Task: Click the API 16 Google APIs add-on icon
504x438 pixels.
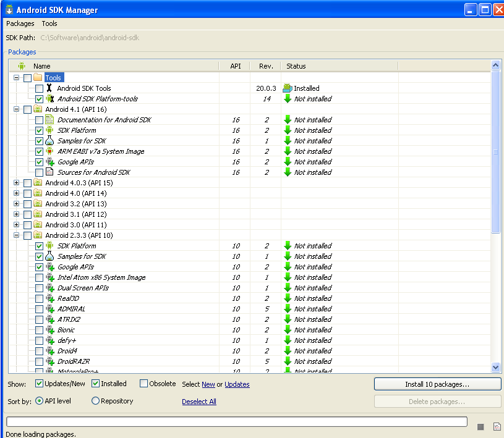Action: 50,161
